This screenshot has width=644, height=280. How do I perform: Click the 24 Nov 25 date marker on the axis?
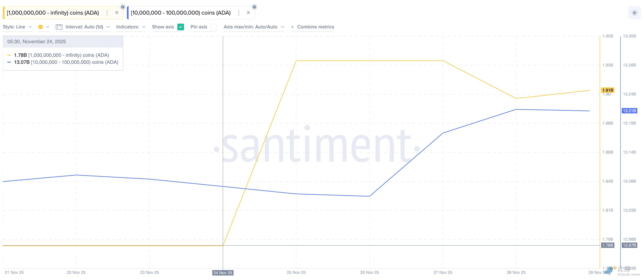[223, 273]
